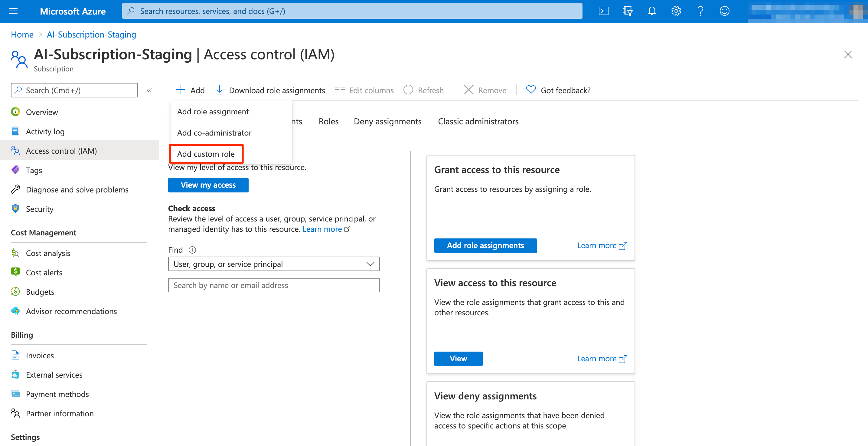Switch to Classic administrators tab
The height and width of the screenshot is (446, 868).
coord(478,121)
